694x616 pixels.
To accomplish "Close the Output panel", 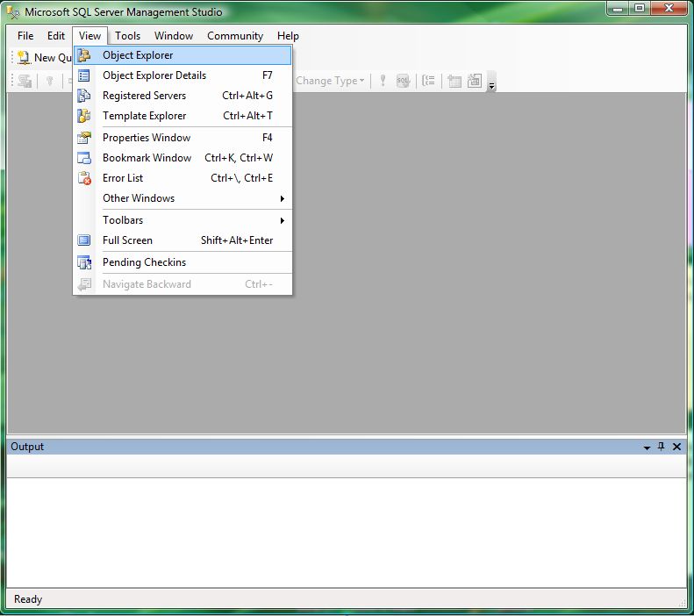I will click(x=676, y=447).
